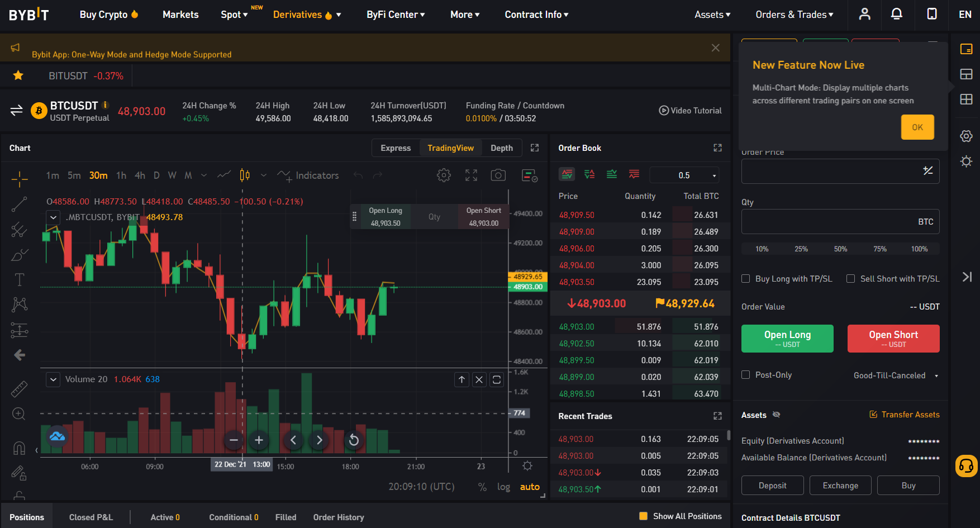The height and width of the screenshot is (528, 980).
Task: Open the Derivatives dropdown menu
Action: tap(307, 15)
